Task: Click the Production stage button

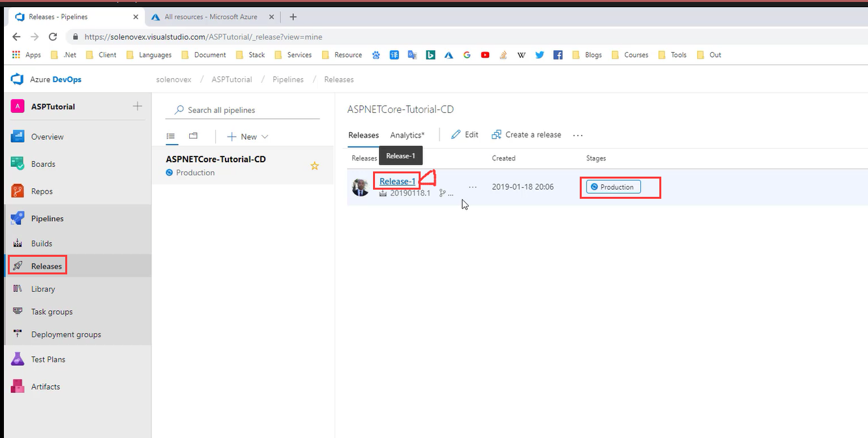Action: [614, 187]
